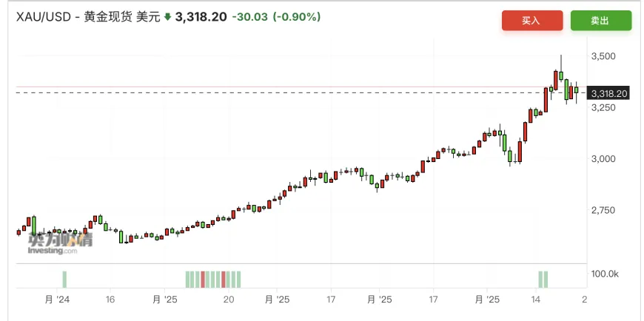Click the green down arrow beside the price

(167, 17)
